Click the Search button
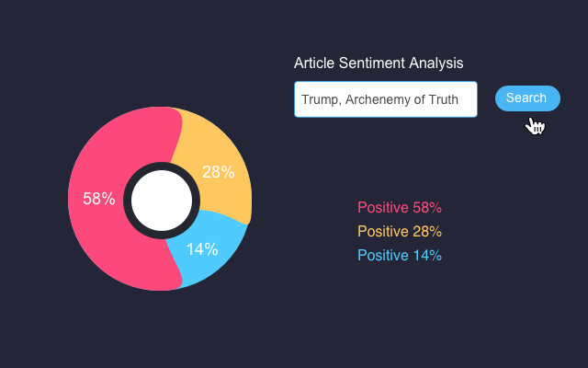Viewport: 588px width, 368px height. [526, 98]
